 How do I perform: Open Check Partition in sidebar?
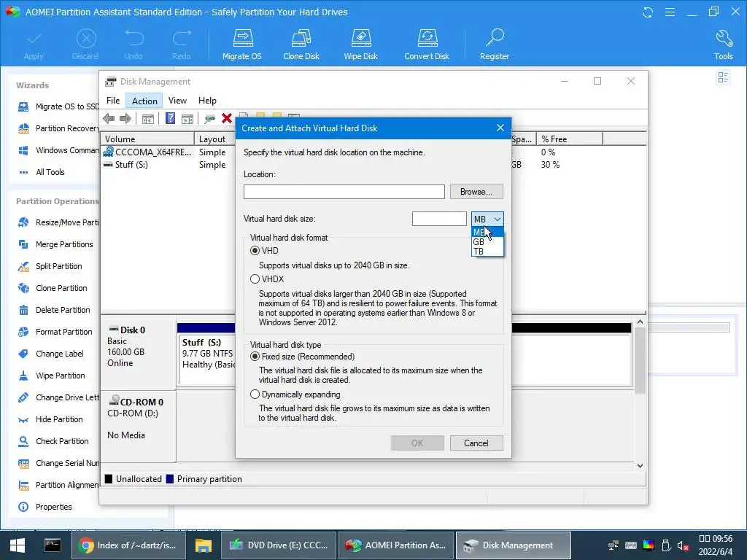click(x=53, y=441)
